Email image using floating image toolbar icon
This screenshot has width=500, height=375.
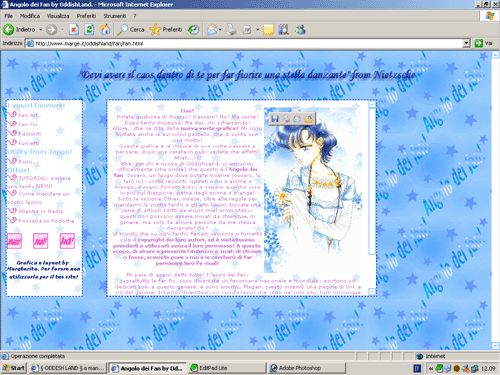point(297,119)
